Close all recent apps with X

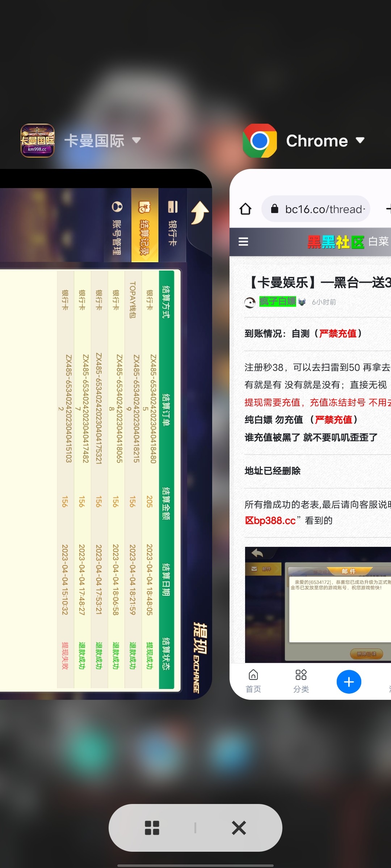click(239, 828)
